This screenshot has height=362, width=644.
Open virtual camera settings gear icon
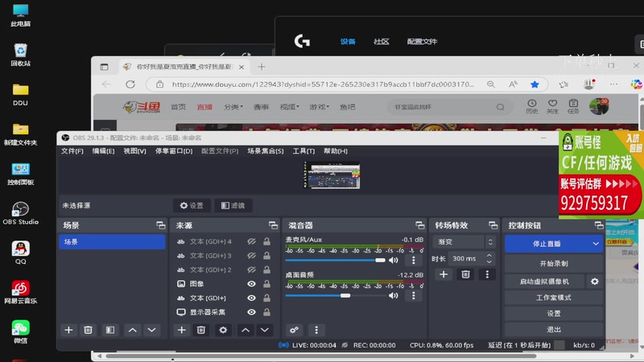595,282
